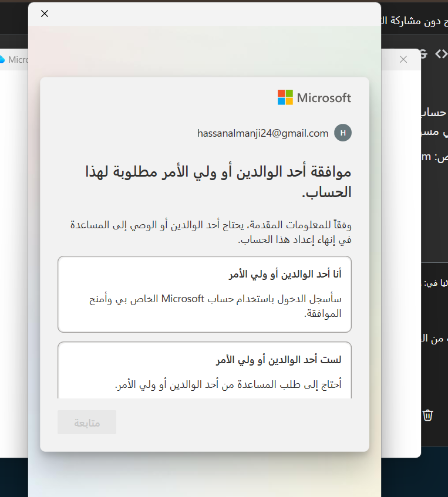Click the code brackets icon in background
The image size is (448, 497).
441,54
